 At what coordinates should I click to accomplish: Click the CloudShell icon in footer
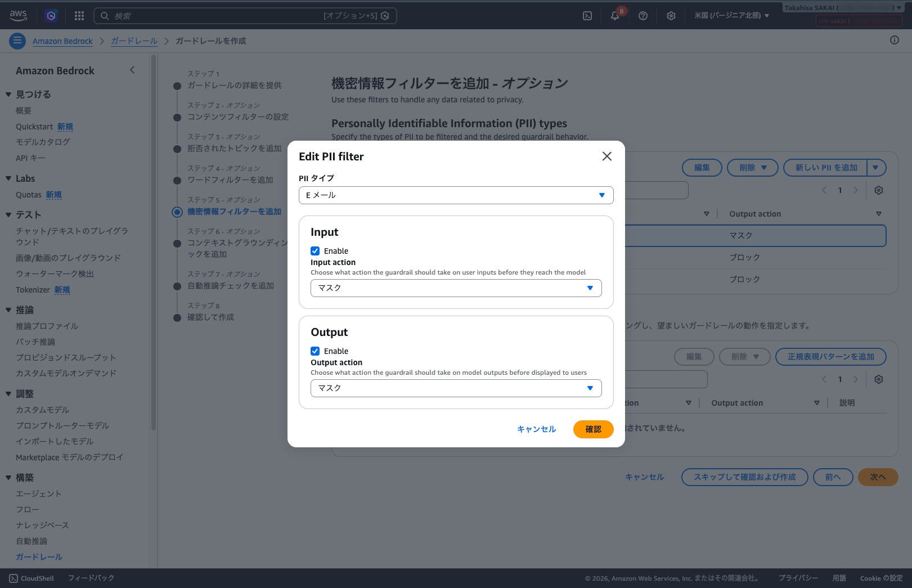tap(14, 578)
